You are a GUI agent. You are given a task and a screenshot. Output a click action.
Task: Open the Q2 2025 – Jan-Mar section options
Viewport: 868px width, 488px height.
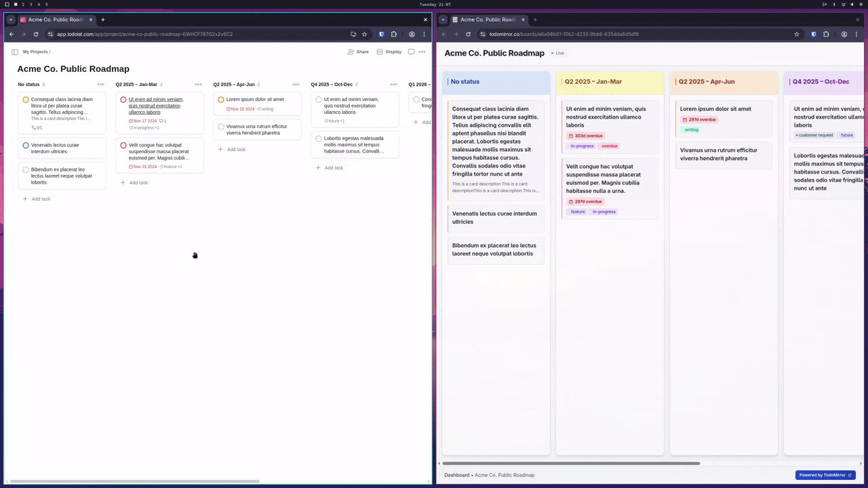(198, 85)
